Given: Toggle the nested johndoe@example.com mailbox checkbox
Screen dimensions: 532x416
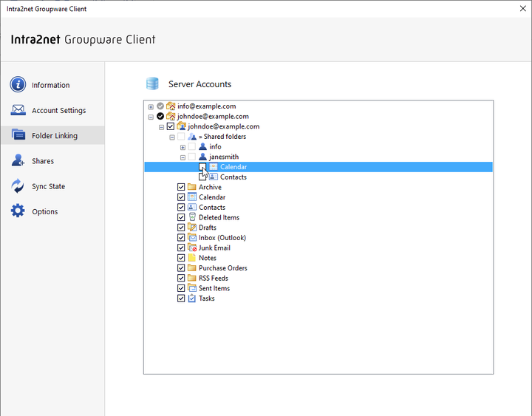Looking at the screenshot, I should click(171, 126).
